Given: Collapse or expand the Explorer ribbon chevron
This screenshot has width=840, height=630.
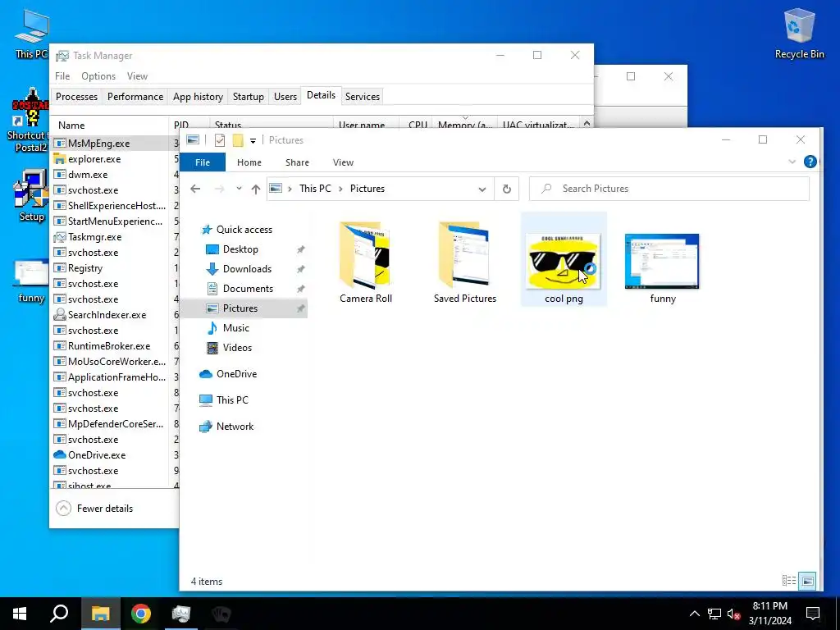Looking at the screenshot, I should pyautogui.click(x=792, y=162).
